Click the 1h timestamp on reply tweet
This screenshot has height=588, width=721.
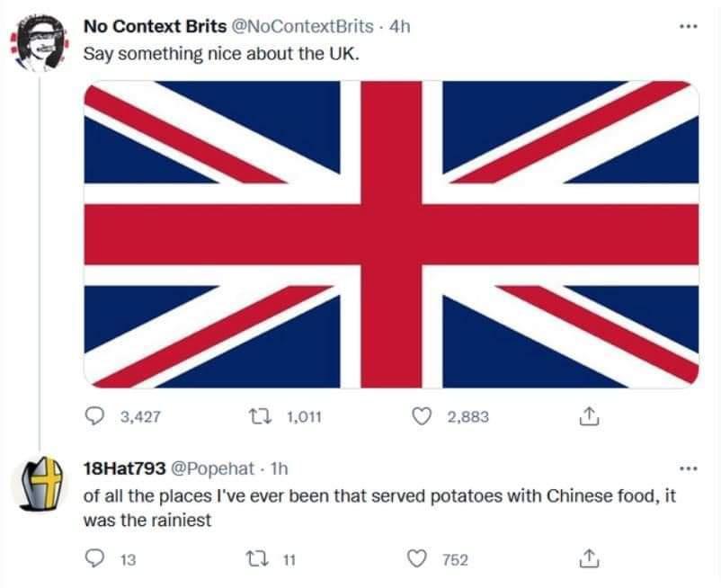pos(279,468)
